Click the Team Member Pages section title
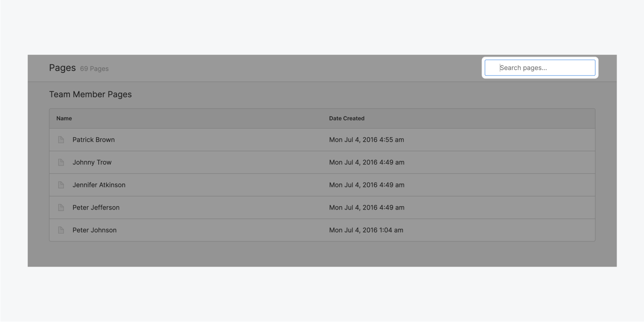 point(91,94)
